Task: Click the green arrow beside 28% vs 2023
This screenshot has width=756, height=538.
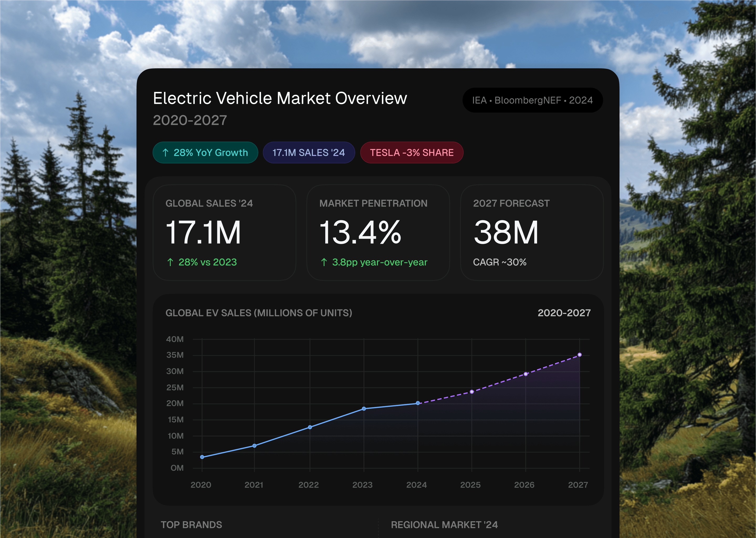Action: click(170, 262)
